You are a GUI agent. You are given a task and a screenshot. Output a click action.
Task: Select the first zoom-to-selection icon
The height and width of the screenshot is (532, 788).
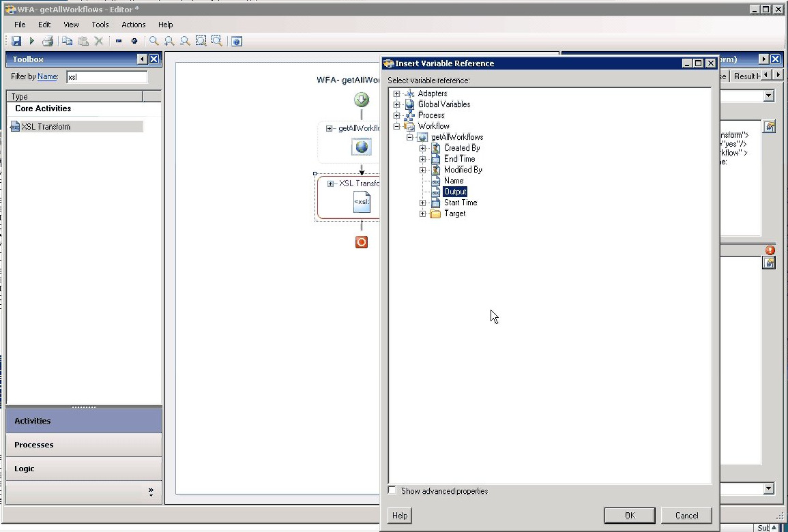point(201,41)
